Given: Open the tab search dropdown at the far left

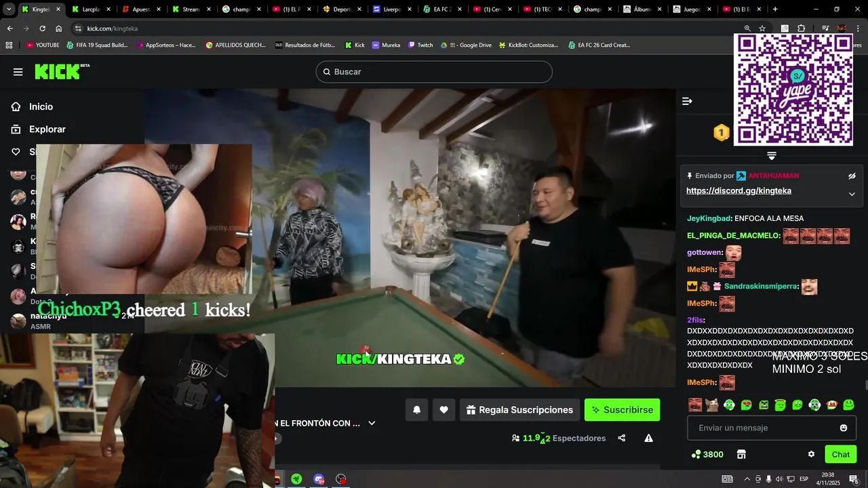Looking at the screenshot, I should click(x=9, y=9).
